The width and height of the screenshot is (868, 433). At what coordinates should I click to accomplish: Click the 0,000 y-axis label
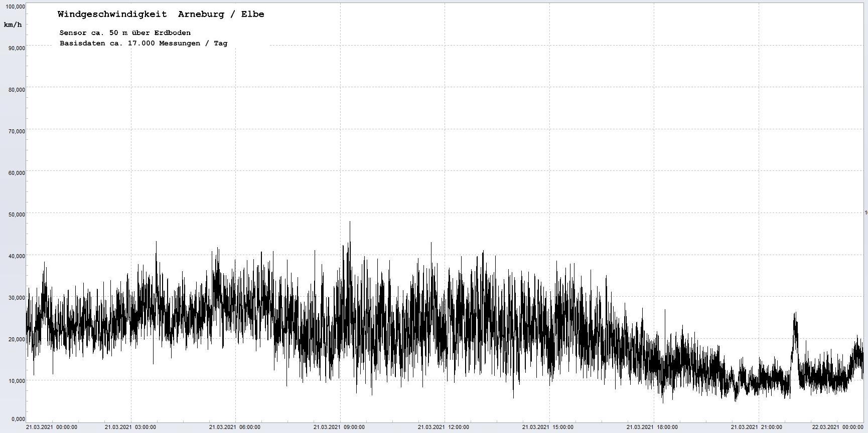click(x=18, y=419)
